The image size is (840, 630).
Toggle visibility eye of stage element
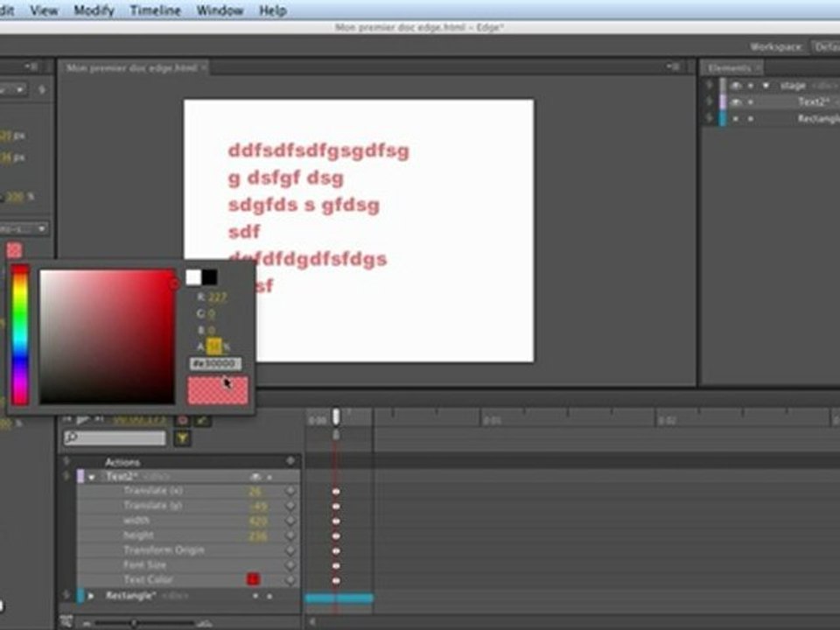(x=737, y=86)
